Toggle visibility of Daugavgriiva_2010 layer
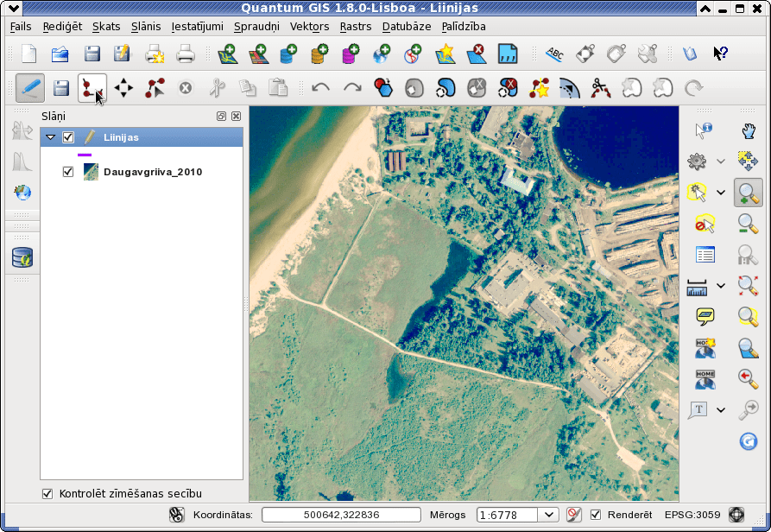Image resolution: width=771 pixels, height=532 pixels. 68,172
